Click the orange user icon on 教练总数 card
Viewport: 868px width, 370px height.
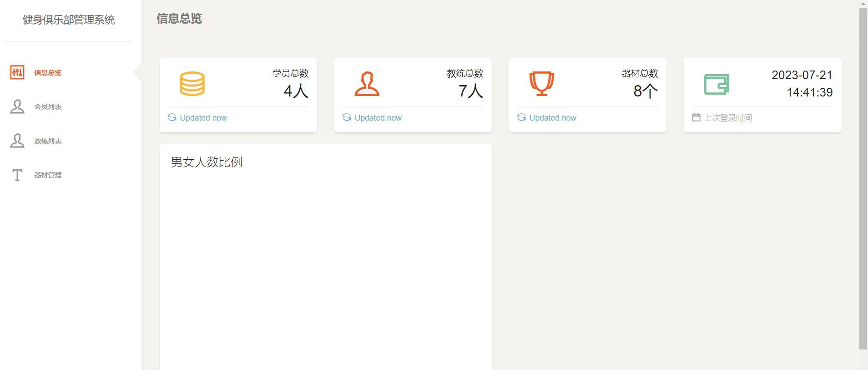click(367, 84)
